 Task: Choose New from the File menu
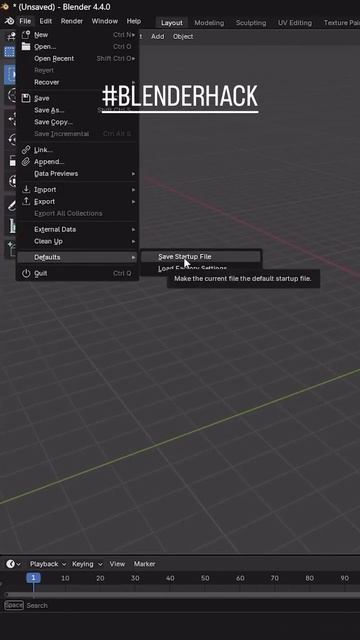coord(78,35)
